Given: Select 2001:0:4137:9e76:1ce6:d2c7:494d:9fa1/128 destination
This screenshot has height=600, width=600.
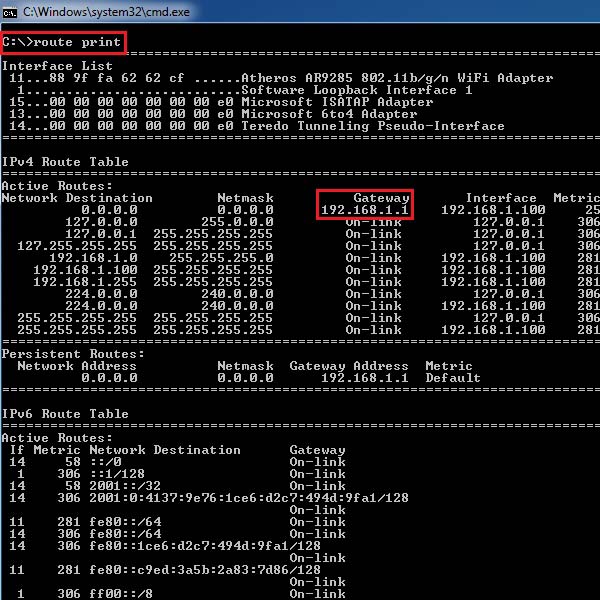Looking at the screenshot, I should (249, 498).
